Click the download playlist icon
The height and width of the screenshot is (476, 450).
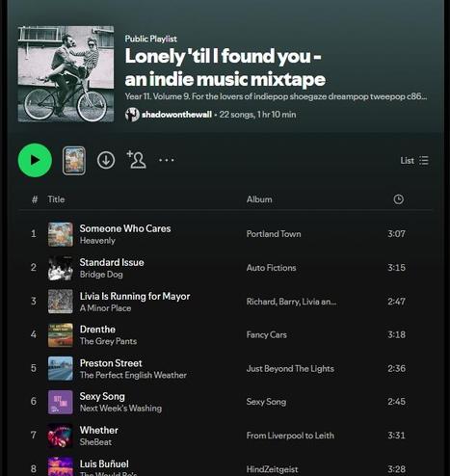click(x=106, y=160)
